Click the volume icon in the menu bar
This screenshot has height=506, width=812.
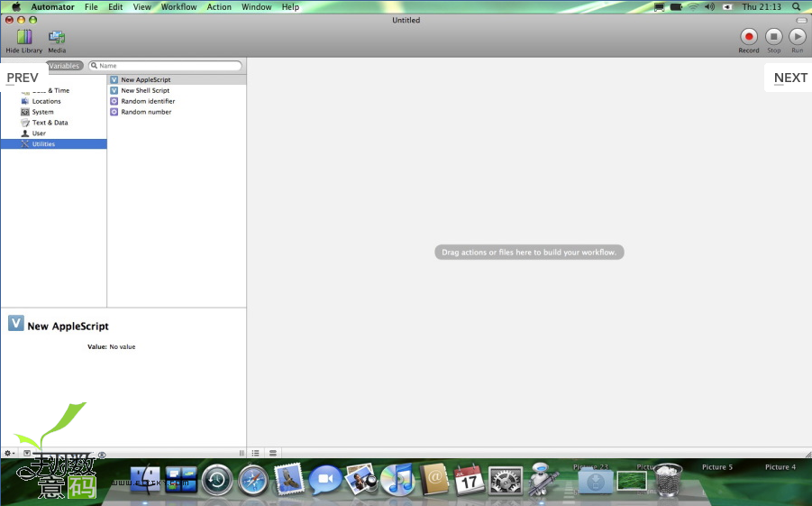709,6
